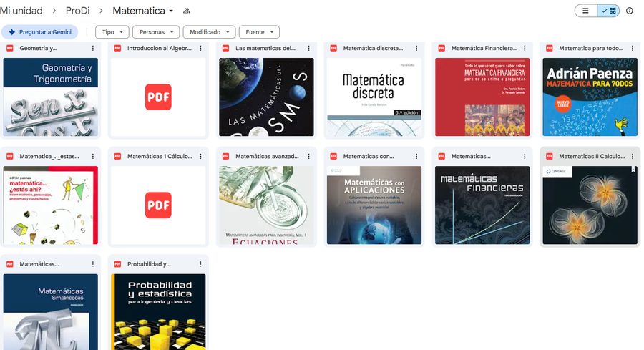Viewport: 644px width, 350px height.
Task: Open Cengage flower cover of Matematicas II
Action: coord(590,205)
